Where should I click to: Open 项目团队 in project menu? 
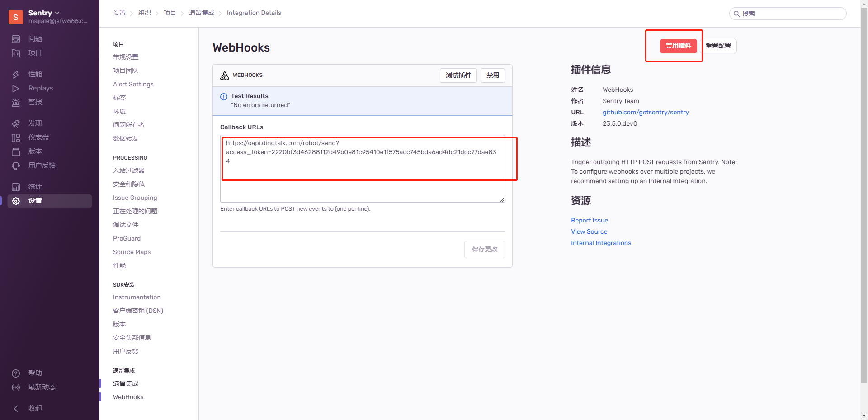[x=126, y=71]
